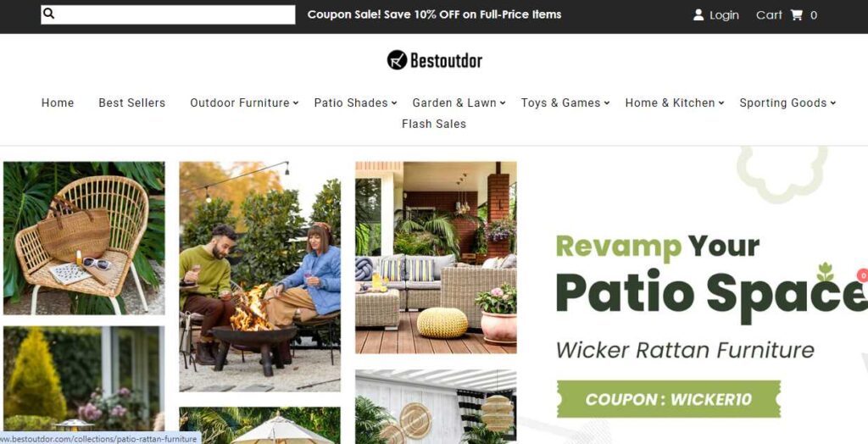Go to the Home menu item
868x444 pixels.
pyautogui.click(x=58, y=103)
